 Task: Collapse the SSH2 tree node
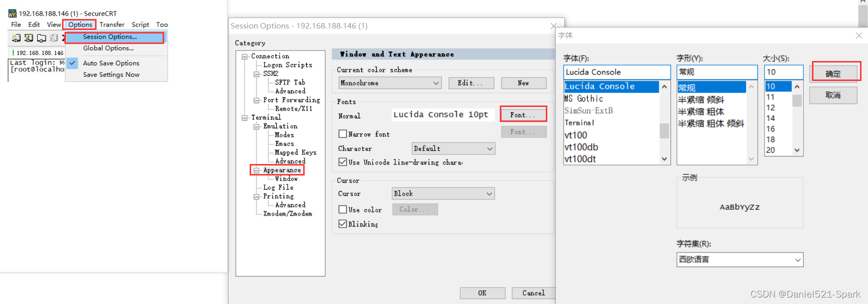(257, 74)
